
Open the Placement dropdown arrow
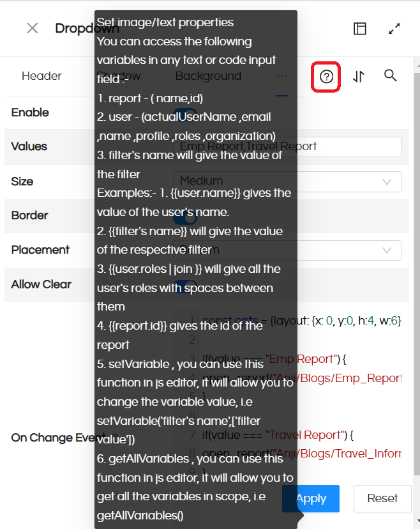387,250
